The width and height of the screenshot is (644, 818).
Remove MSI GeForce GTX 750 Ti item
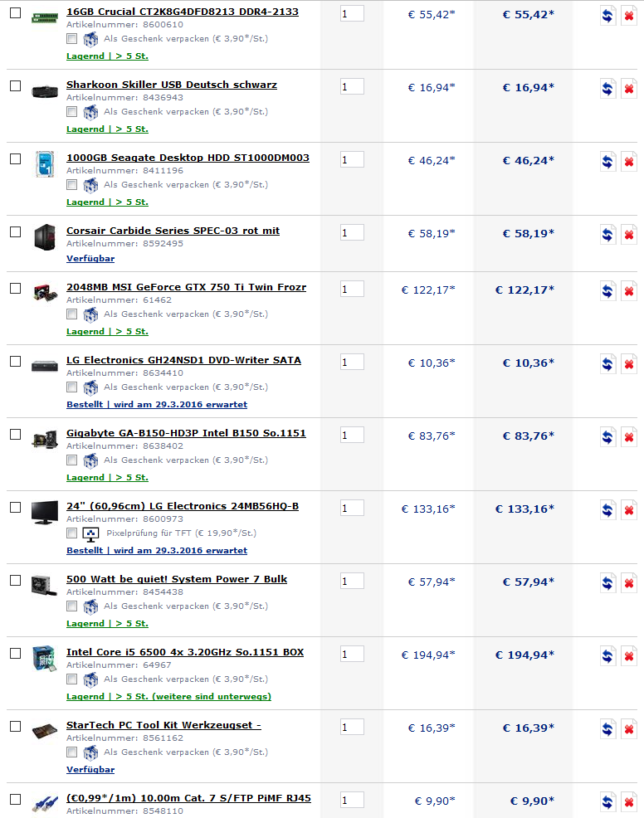click(629, 292)
